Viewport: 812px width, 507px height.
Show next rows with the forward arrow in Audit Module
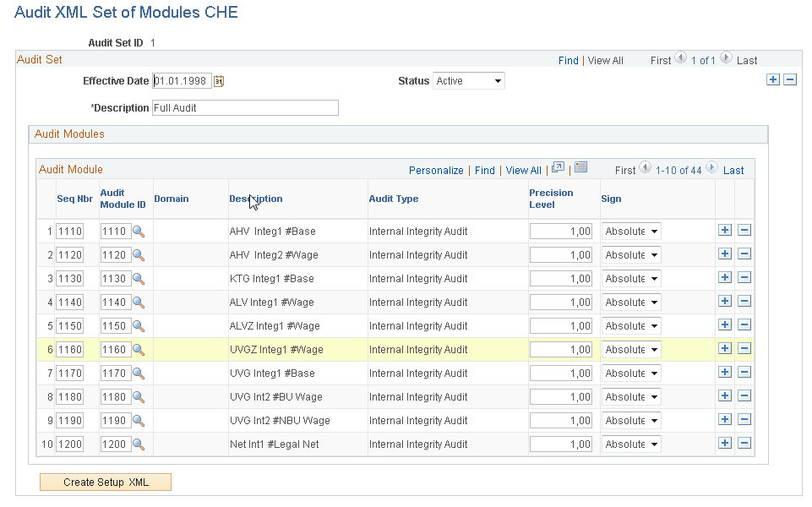(x=710, y=168)
